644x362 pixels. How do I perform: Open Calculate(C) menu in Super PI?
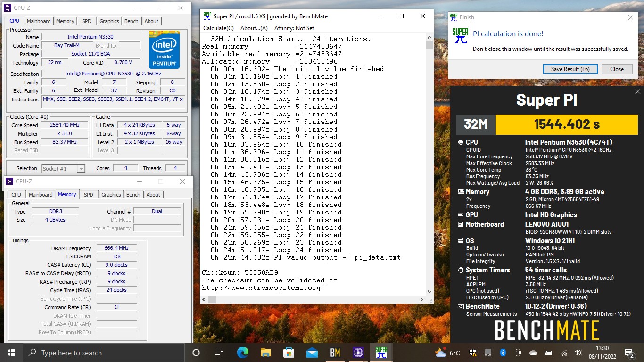click(x=218, y=28)
